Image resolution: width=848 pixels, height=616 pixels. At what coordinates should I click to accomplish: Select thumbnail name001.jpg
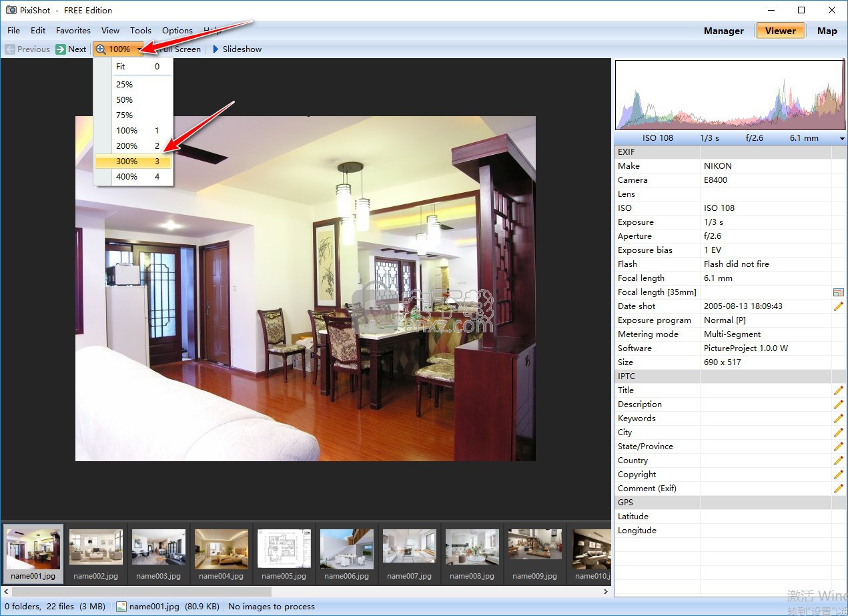pyautogui.click(x=33, y=554)
